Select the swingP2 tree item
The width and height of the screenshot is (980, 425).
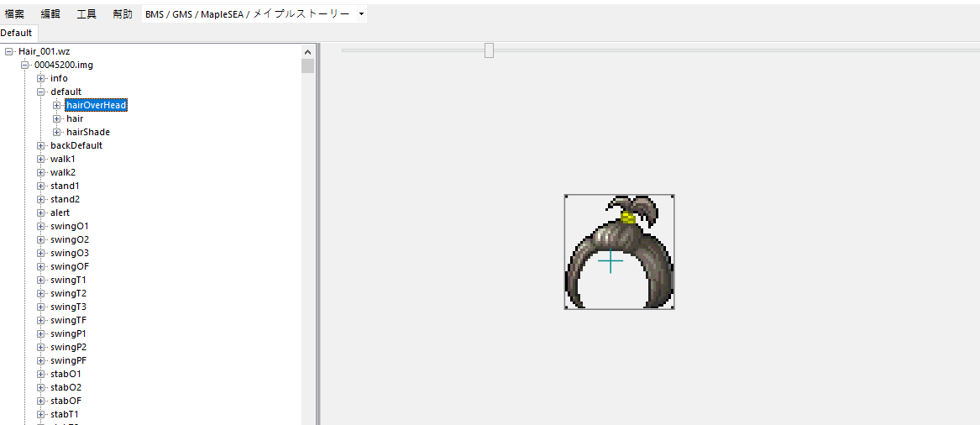(x=68, y=348)
